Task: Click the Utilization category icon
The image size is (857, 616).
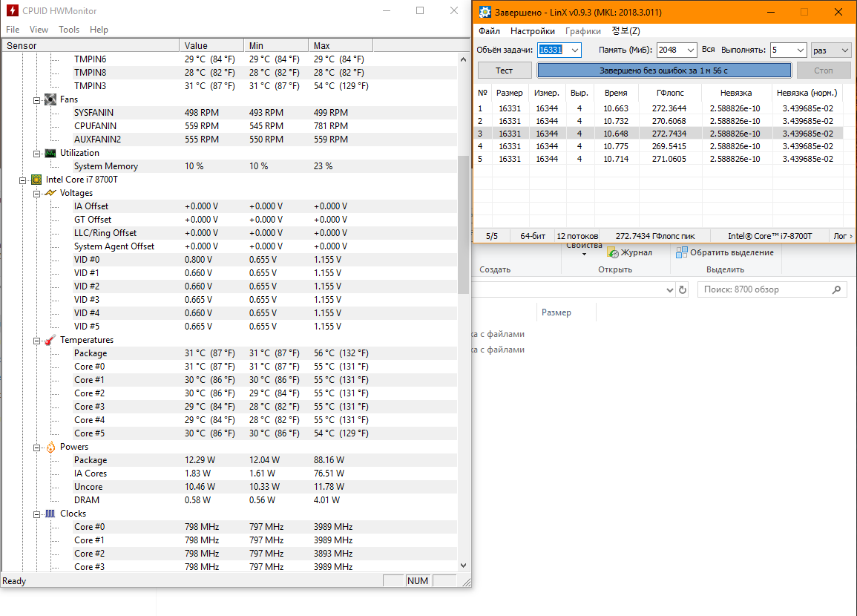Action: point(50,153)
